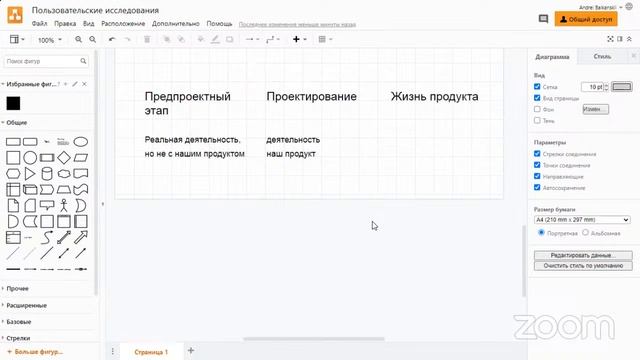Open the table toolbar dropdown
The width and height of the screenshot is (640, 360).
pos(325,39)
